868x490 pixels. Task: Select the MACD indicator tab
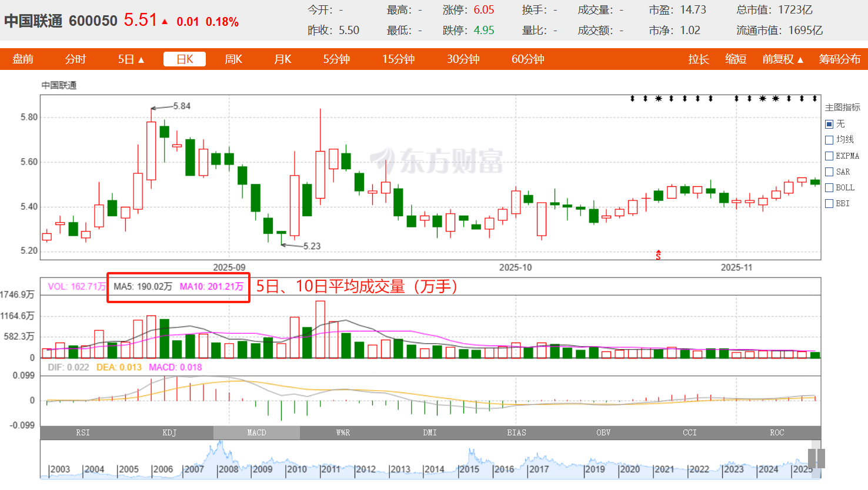[x=256, y=432]
